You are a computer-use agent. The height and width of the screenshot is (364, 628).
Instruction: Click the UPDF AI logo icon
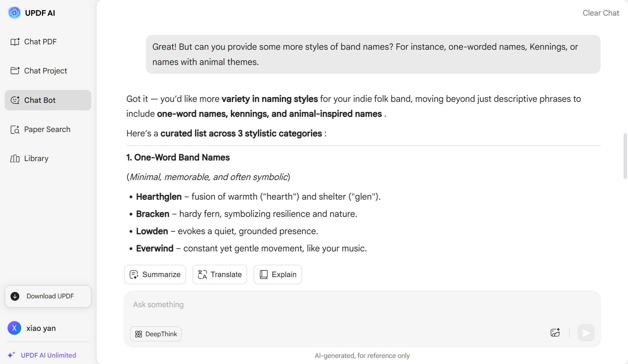(14, 13)
